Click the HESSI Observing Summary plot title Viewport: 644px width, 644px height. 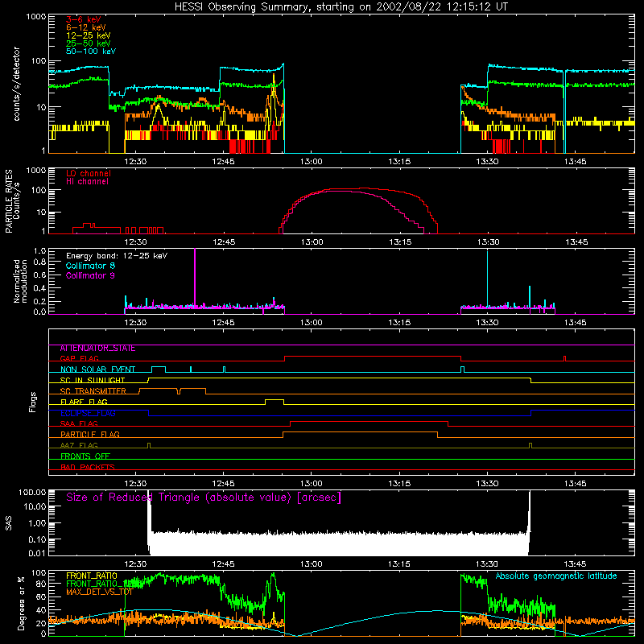point(341,6)
